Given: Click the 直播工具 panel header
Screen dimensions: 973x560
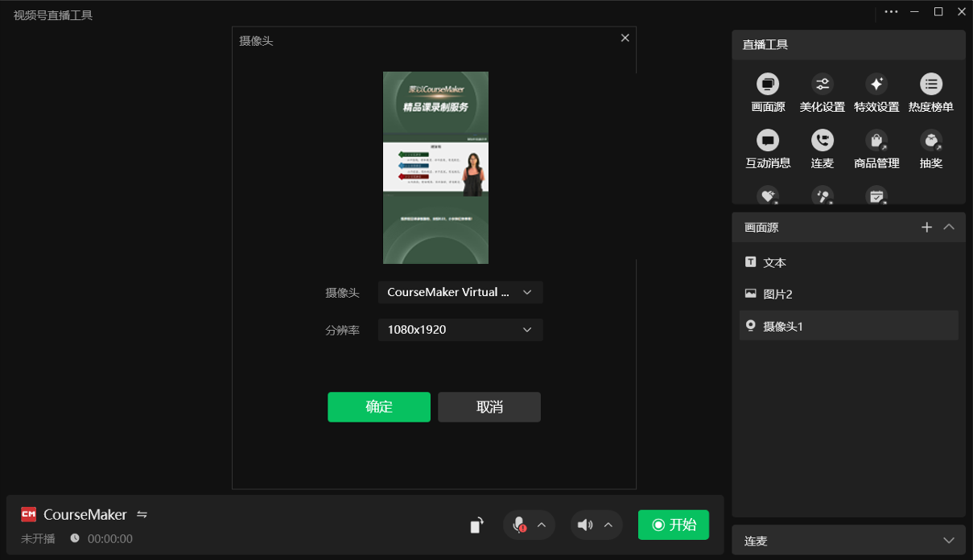Looking at the screenshot, I should click(x=848, y=45).
